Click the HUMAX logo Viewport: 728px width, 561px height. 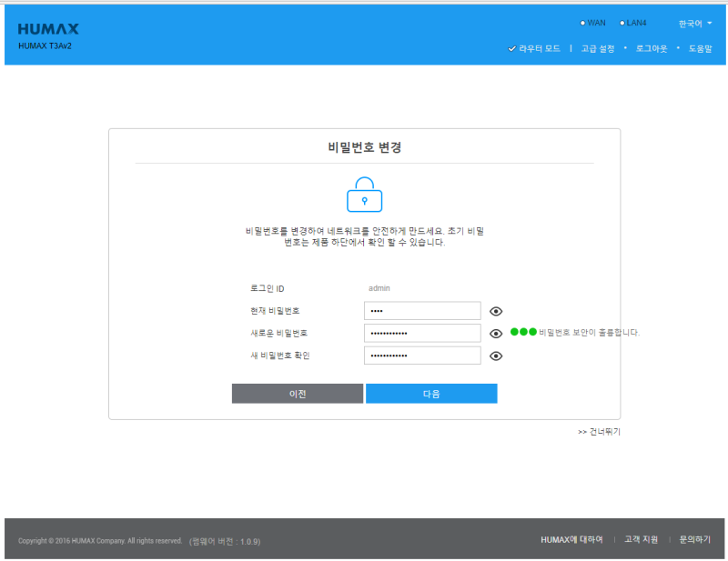pyautogui.click(x=46, y=28)
